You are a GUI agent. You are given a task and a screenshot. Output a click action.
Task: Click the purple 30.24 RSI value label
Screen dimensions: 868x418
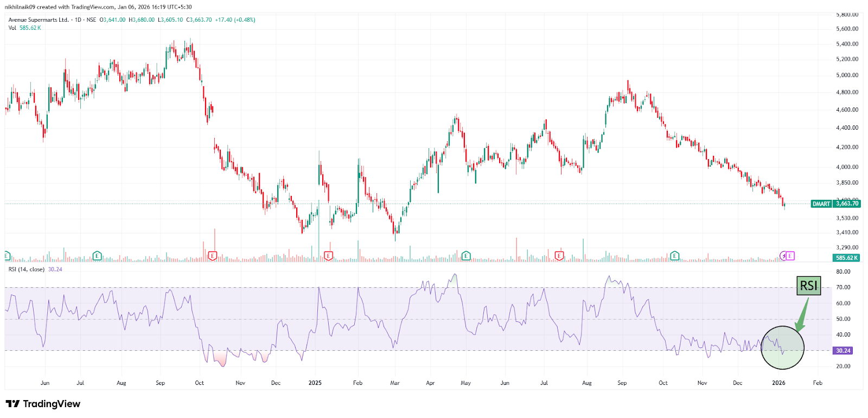[x=843, y=351]
